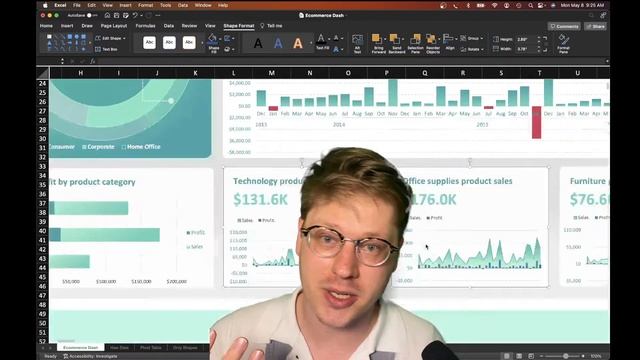Open the Format Pane
Screen dimensions: 640x360
(x=563, y=44)
